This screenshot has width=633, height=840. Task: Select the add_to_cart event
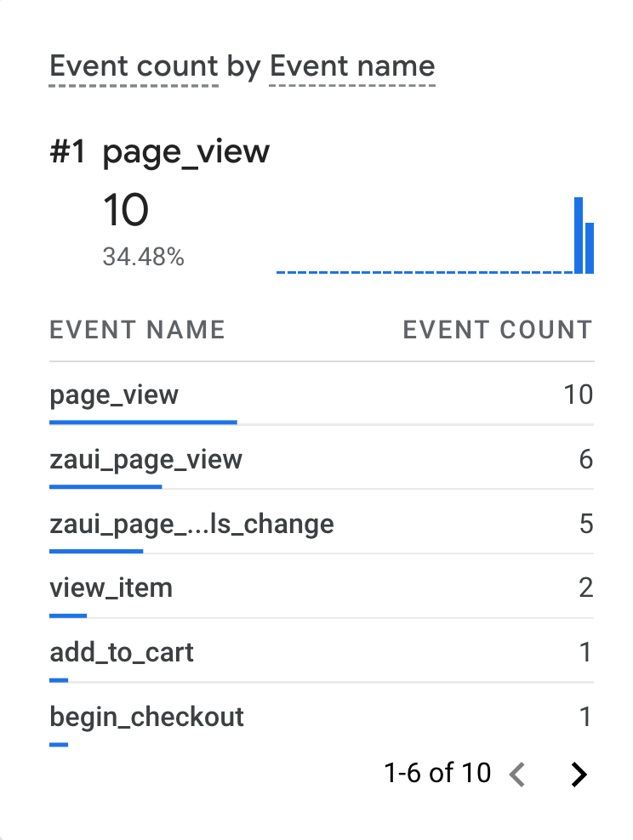(x=121, y=652)
